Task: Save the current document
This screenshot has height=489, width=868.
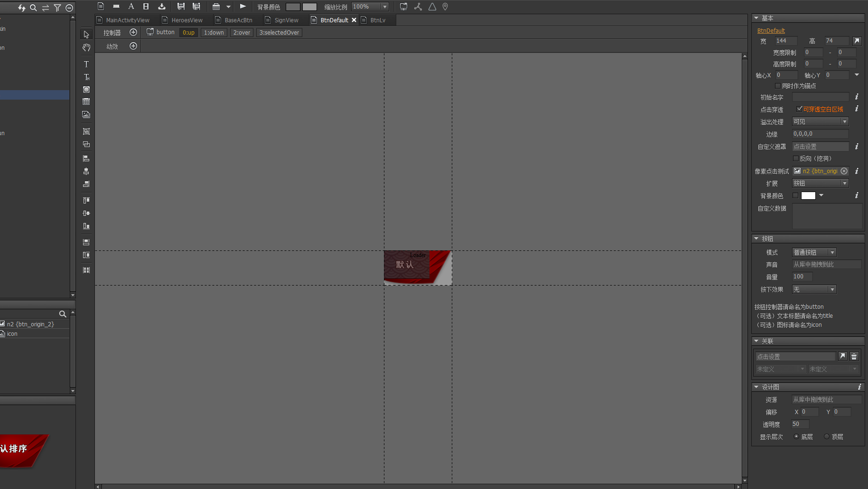Action: click(181, 7)
